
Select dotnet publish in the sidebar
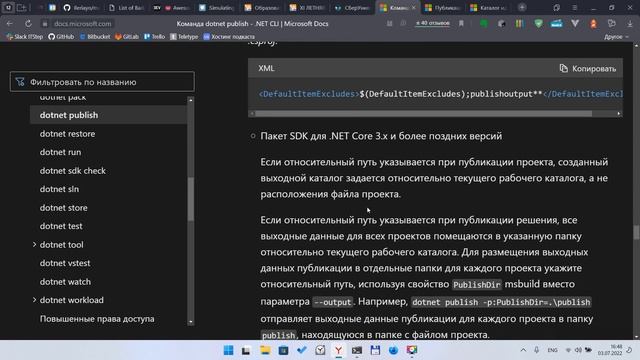pyautogui.click(x=109, y=115)
